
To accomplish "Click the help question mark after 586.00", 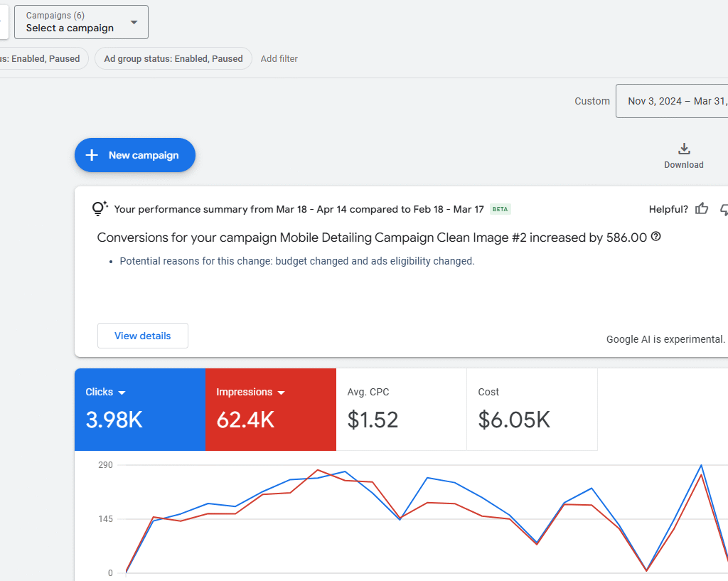I will point(655,237).
